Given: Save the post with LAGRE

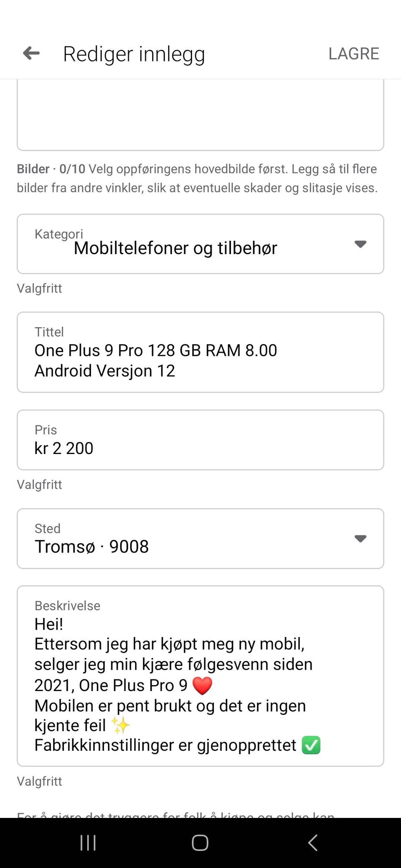Looking at the screenshot, I should [x=353, y=53].
